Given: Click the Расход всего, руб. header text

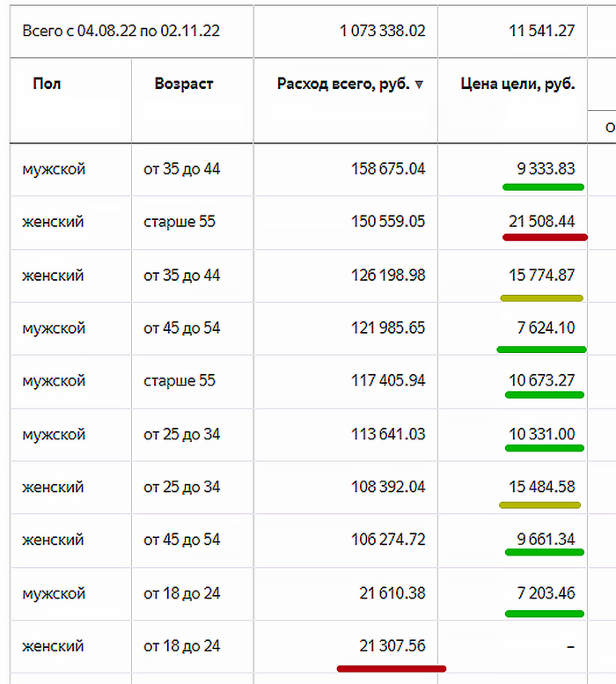Looking at the screenshot, I should tap(343, 85).
